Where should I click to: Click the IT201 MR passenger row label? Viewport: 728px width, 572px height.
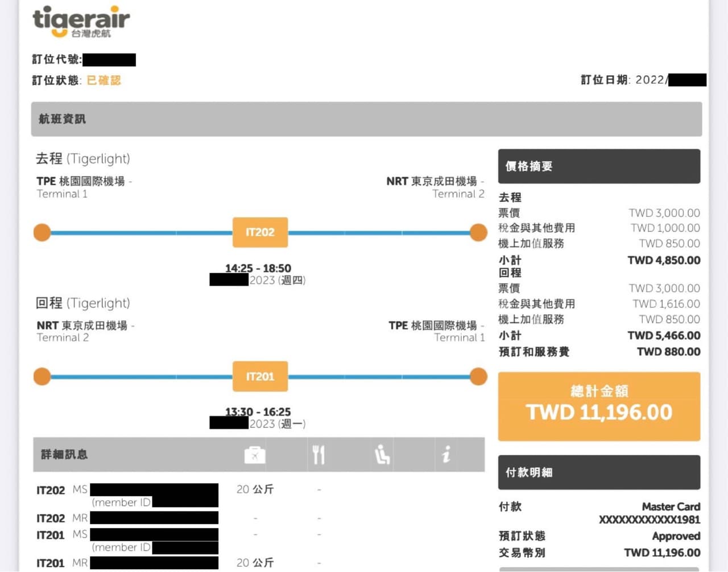(62, 563)
